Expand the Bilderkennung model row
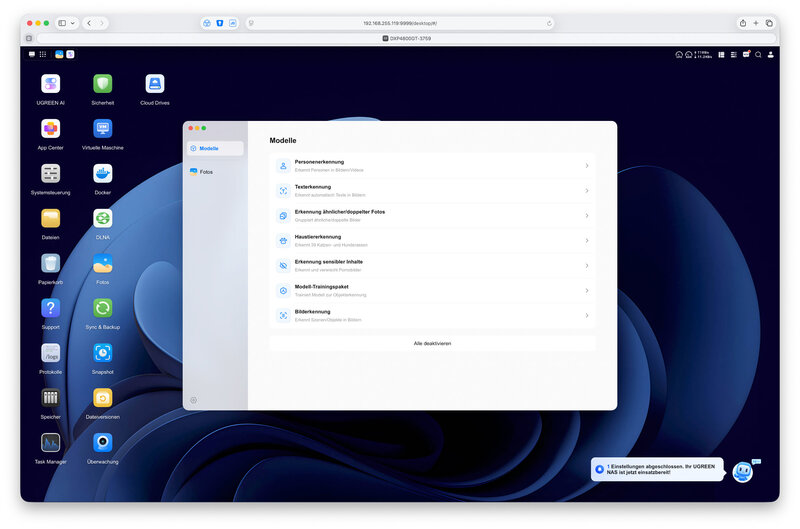This screenshot has height=529, width=800. [433, 316]
